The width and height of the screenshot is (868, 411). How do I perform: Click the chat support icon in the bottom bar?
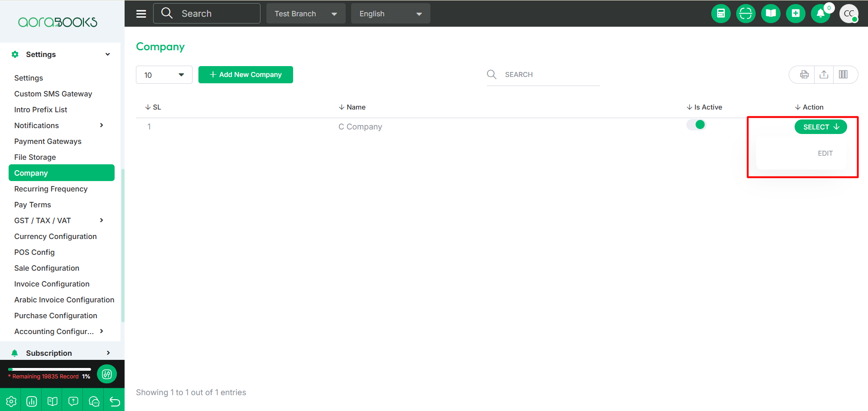coord(94,401)
